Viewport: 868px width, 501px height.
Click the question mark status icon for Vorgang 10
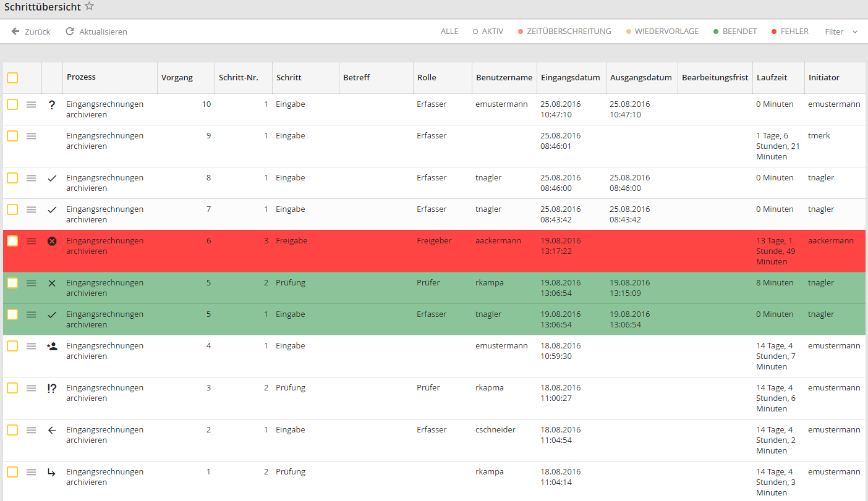52,105
